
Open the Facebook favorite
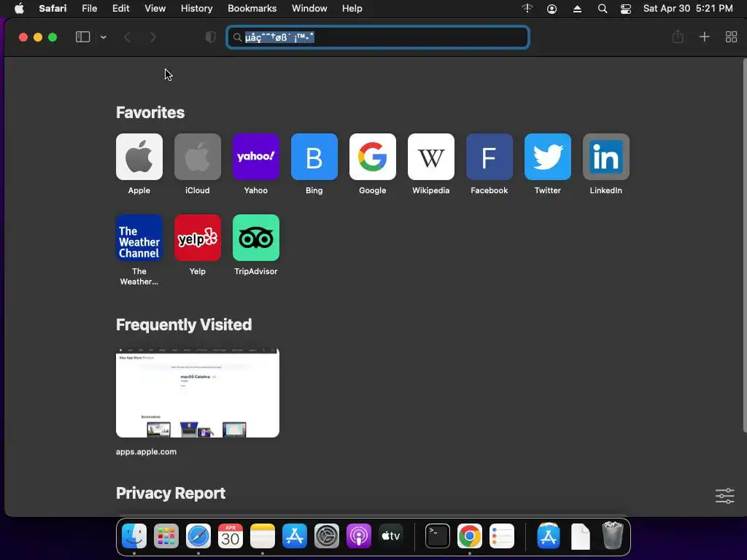[489, 157]
